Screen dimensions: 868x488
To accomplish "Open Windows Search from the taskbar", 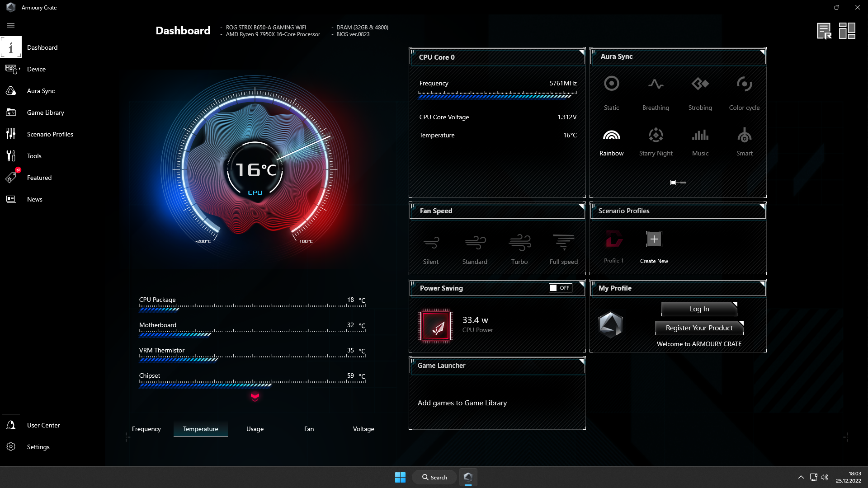I will (x=434, y=477).
